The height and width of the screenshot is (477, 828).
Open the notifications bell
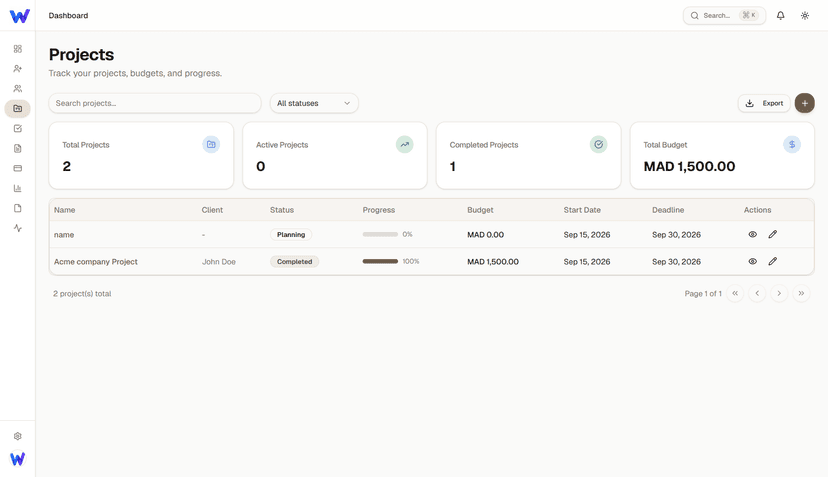[780, 15]
